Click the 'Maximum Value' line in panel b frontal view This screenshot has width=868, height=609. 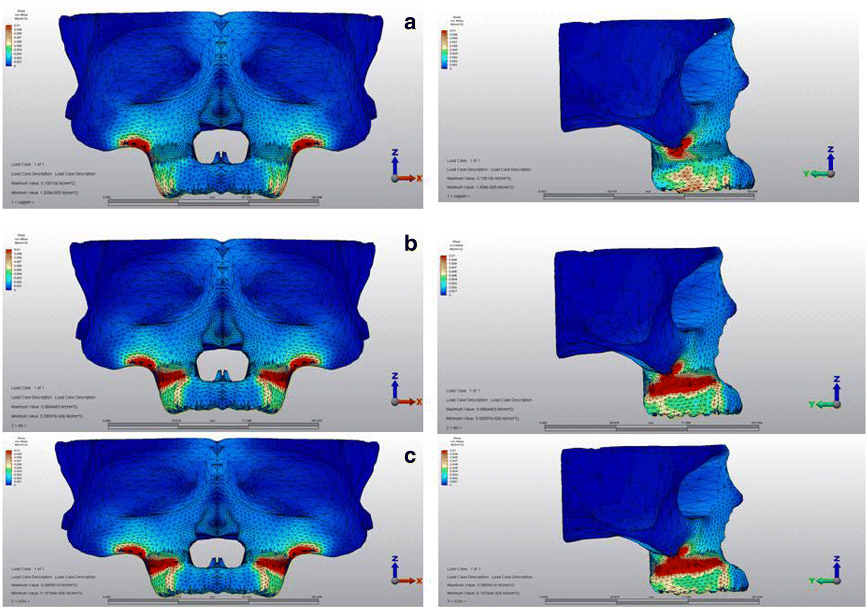pyautogui.click(x=44, y=407)
